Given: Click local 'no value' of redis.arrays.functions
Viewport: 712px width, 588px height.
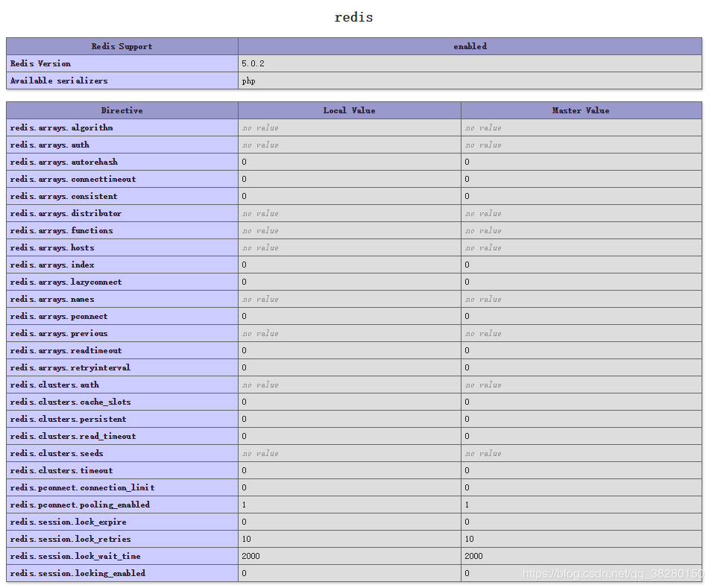Looking at the screenshot, I should (x=260, y=231).
